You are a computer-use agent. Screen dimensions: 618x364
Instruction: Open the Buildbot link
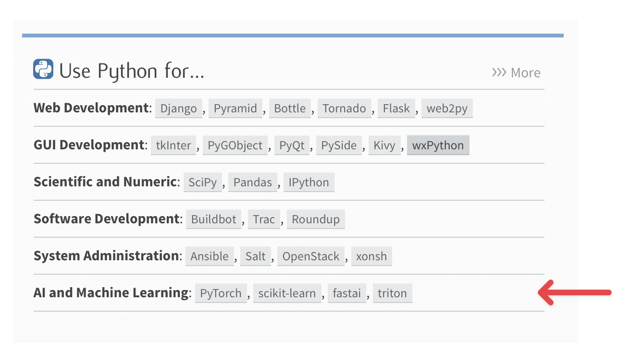coord(213,219)
